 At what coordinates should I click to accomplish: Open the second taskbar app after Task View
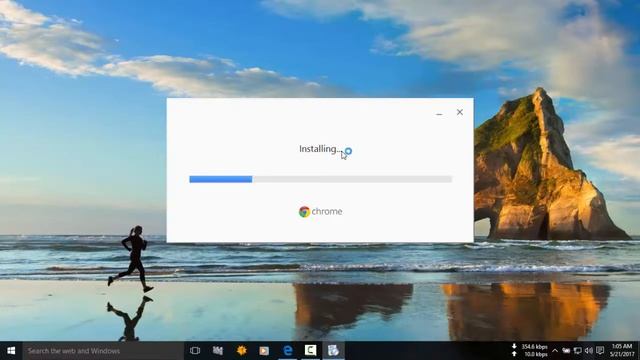point(218,351)
